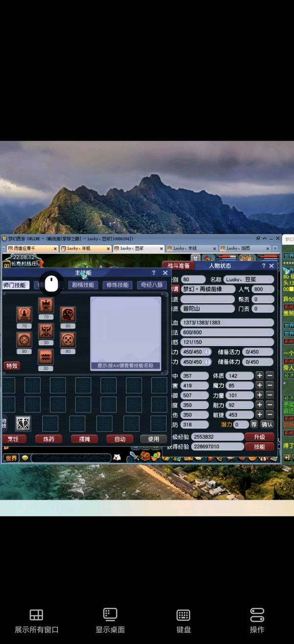Click the sword icon in bottom toolbar
Screen dimensions: 294x644
click(x=133, y=457)
